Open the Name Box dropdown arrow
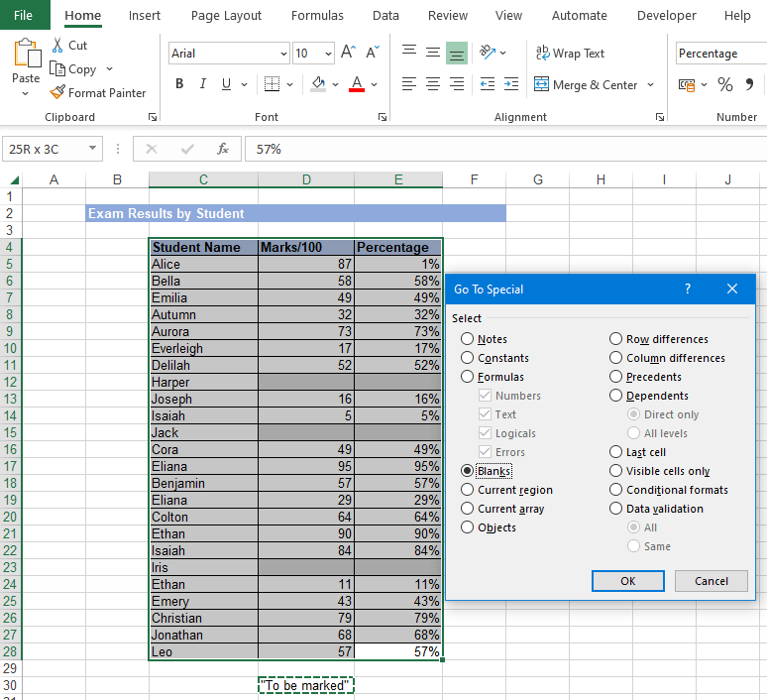This screenshot has width=767, height=700. 93,149
